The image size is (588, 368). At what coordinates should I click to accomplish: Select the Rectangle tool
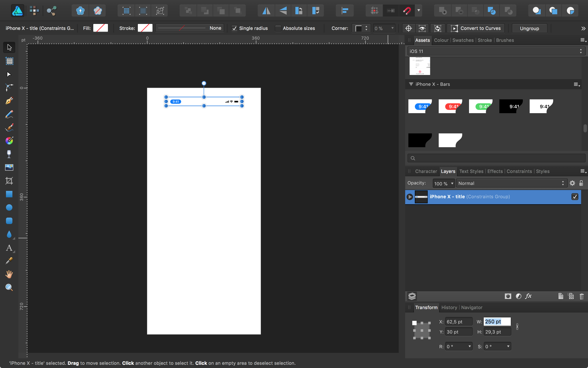(9, 194)
